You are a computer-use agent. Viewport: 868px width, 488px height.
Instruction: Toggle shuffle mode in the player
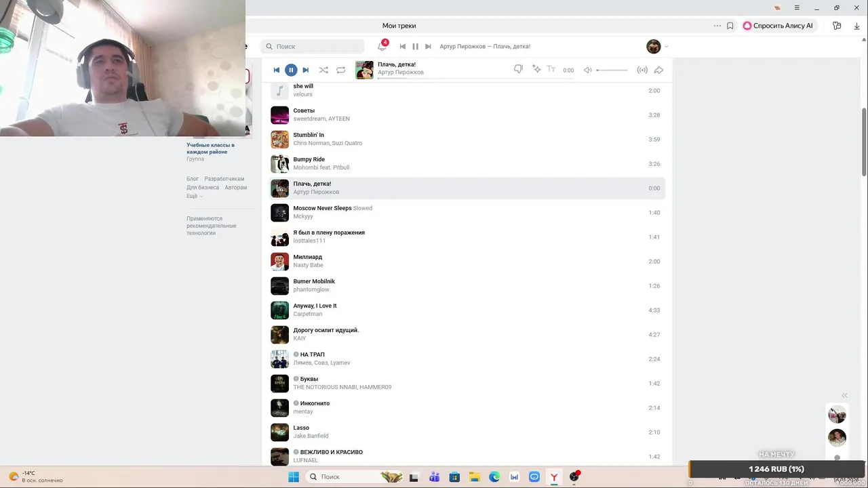coord(323,70)
